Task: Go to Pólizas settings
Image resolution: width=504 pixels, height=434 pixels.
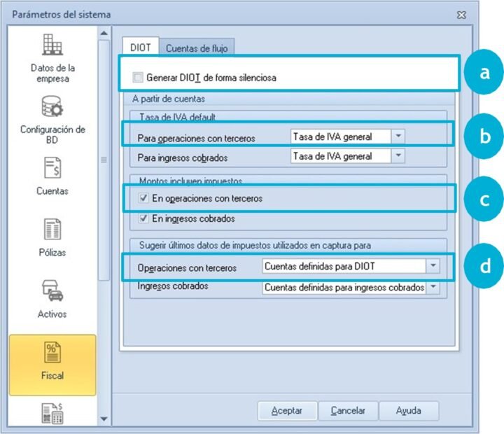Action: click(x=52, y=237)
